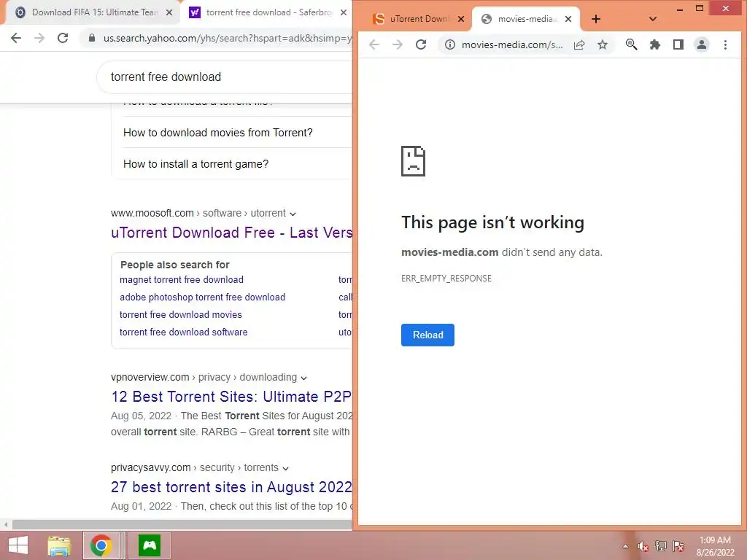Click the blue Reload button
Viewport: 747px width, 560px height.
pyautogui.click(x=427, y=335)
